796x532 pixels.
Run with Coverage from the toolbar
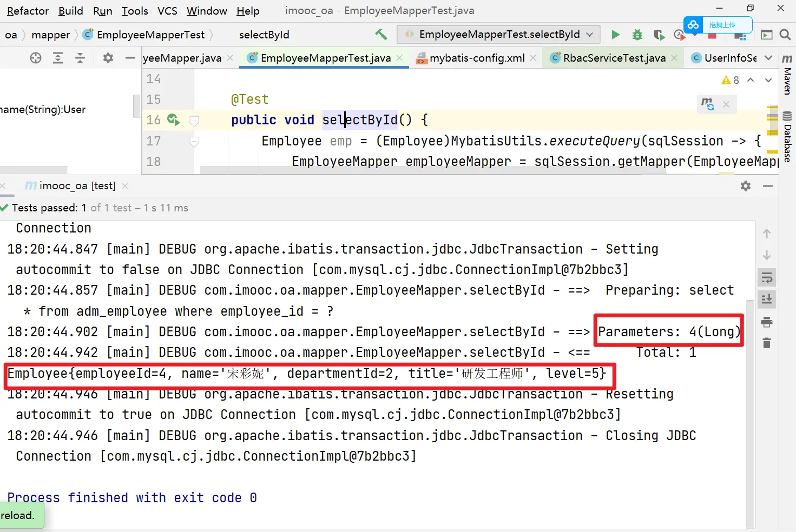(659, 35)
